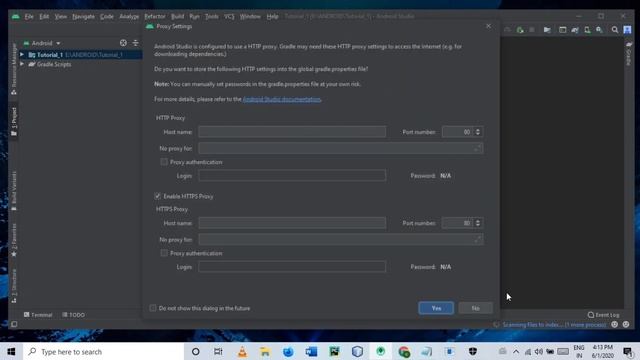
Task: Toggle HTTPS Proxy authentication checkbox
Action: [x=164, y=253]
